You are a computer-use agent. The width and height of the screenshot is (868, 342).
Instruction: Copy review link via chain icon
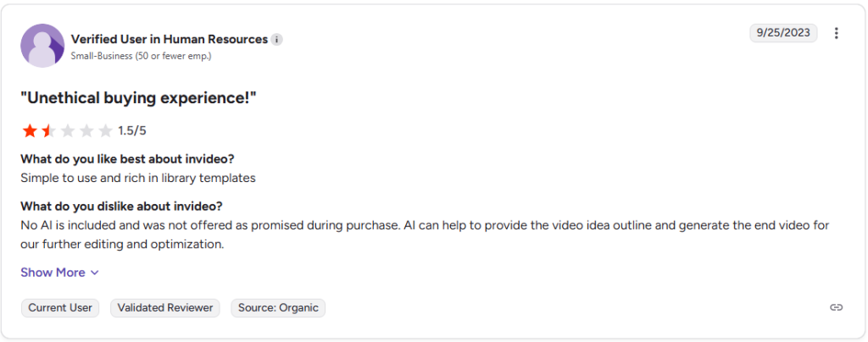(x=836, y=307)
